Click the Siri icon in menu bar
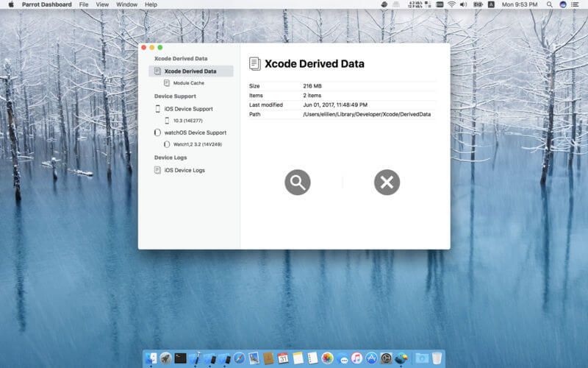The image size is (588, 368). [563, 4]
